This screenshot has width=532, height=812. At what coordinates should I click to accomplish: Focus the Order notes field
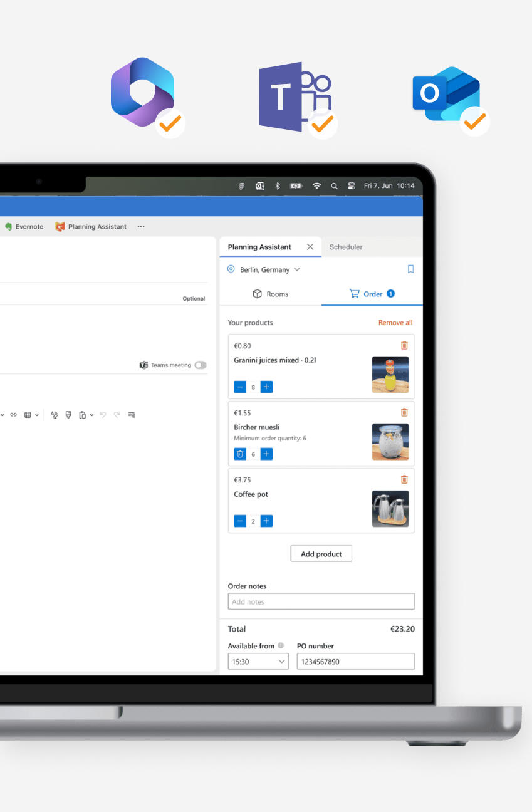[321, 601]
